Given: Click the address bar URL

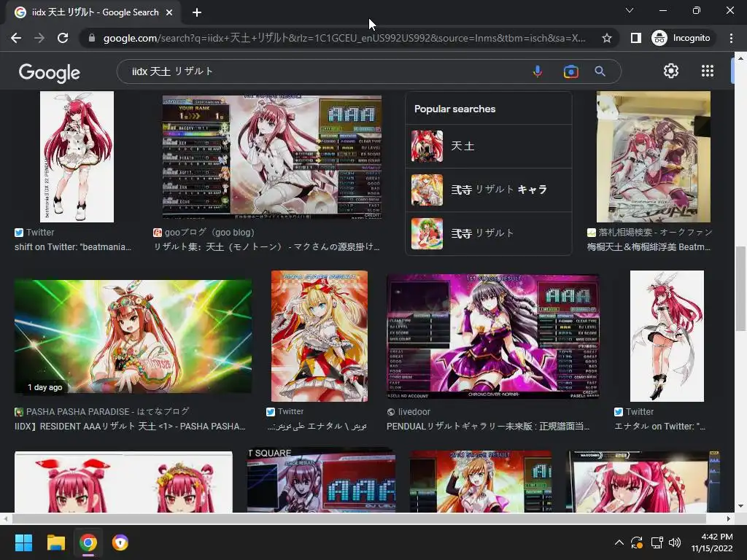Looking at the screenshot, I should 344,38.
